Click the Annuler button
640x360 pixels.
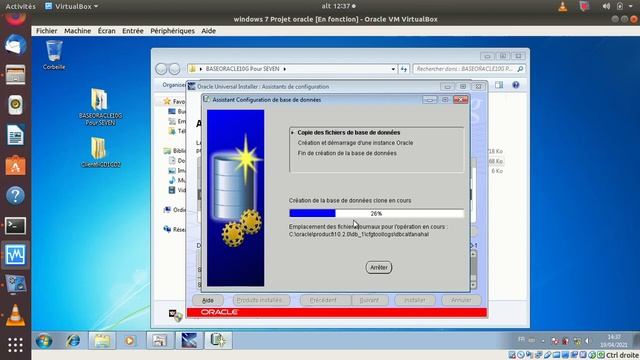tap(461, 300)
